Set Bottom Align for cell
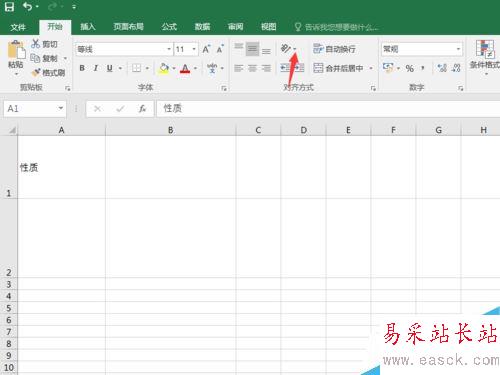 pos(266,50)
